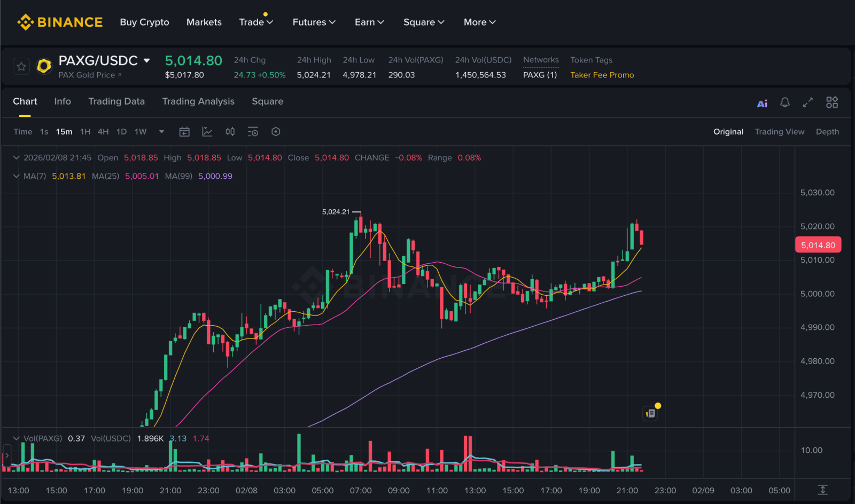Viewport: 855px width, 504px height.
Task: Open the PAXG/USDC pair selector dropdown
Action: click(x=147, y=61)
